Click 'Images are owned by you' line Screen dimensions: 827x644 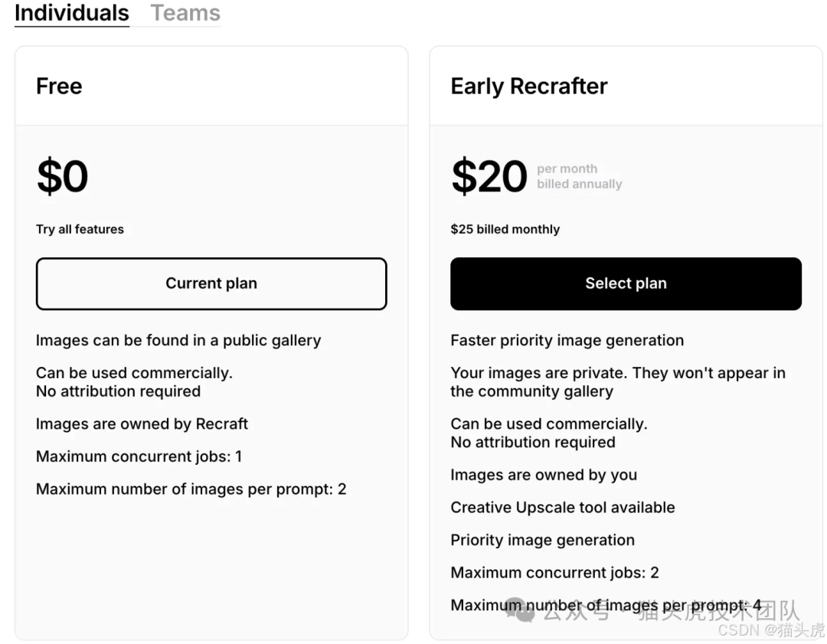point(543,475)
